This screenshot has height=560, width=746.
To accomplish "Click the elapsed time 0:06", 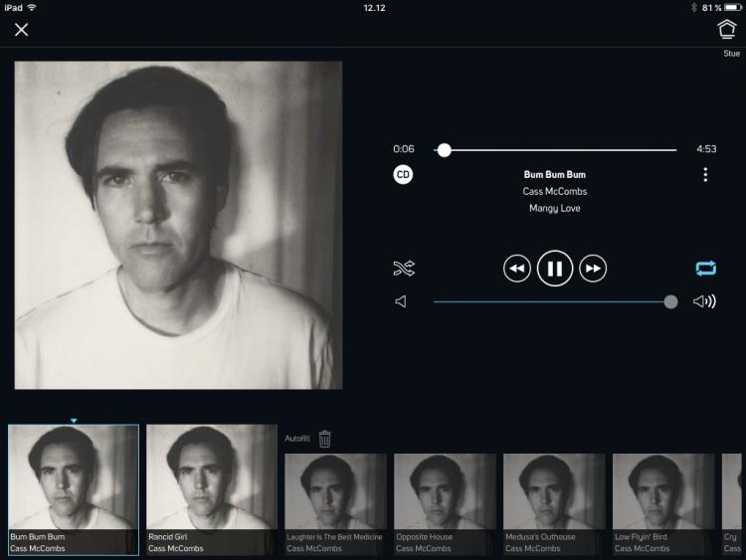I will coord(404,149).
